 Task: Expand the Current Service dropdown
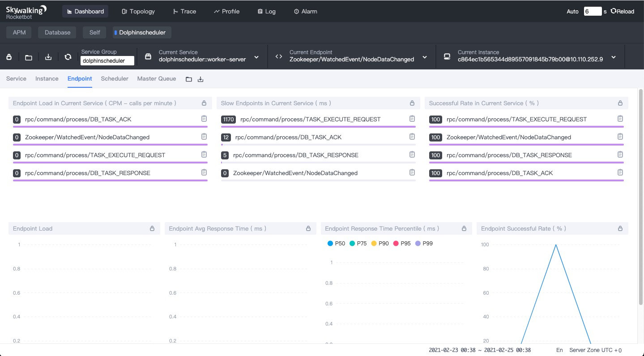point(256,57)
